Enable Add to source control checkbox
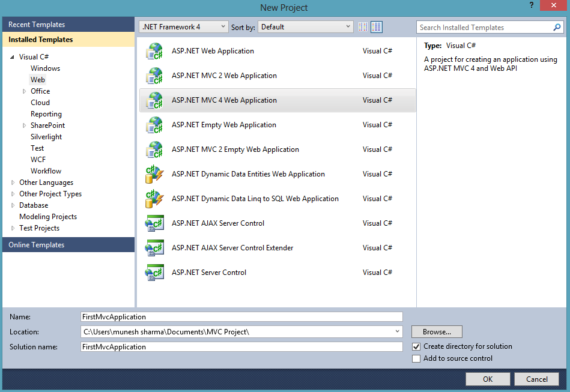 click(416, 358)
